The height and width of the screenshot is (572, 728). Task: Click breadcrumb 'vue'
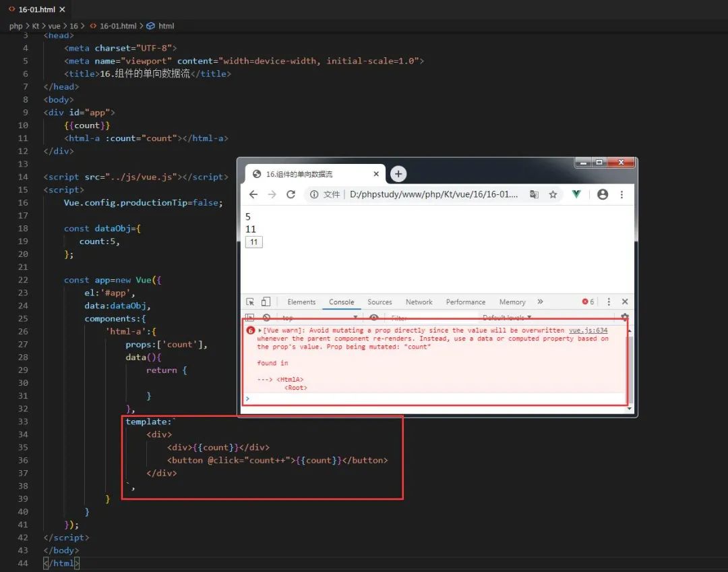[55, 26]
